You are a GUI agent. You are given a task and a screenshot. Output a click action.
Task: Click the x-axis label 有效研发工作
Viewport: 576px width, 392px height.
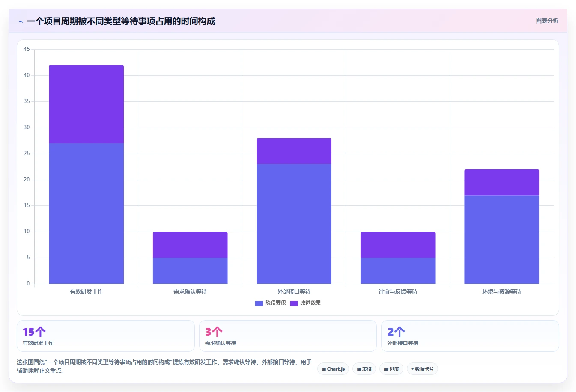click(87, 291)
